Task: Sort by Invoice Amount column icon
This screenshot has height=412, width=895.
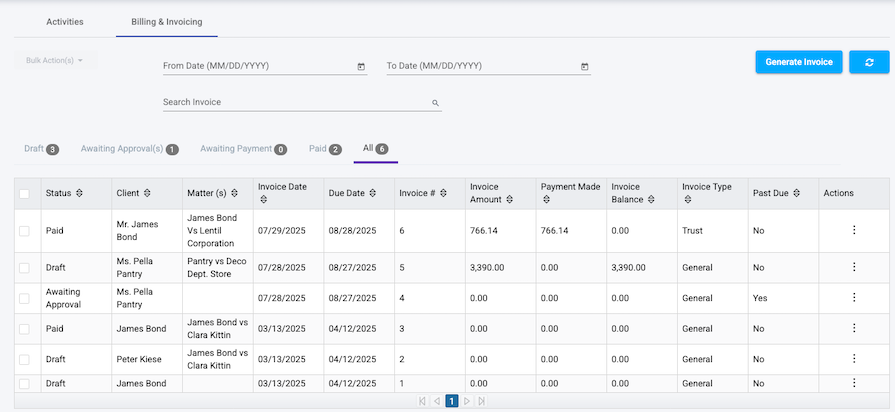Action: [x=509, y=200]
